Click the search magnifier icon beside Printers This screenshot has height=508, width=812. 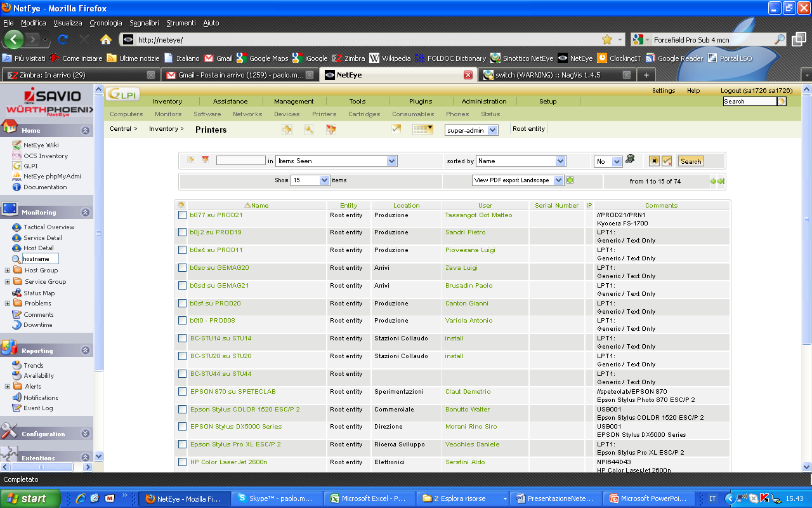309,130
